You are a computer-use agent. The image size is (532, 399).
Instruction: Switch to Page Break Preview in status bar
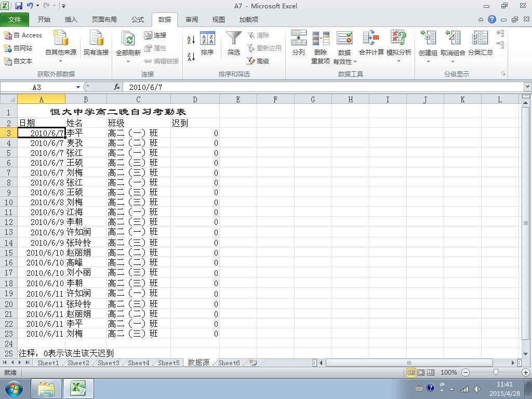[431, 373]
